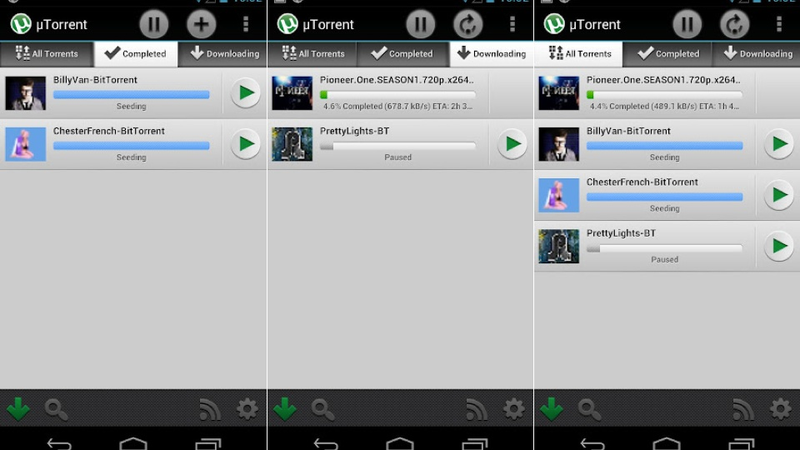Tap Paused status under PrettyLights-BT, right screen

tap(664, 259)
